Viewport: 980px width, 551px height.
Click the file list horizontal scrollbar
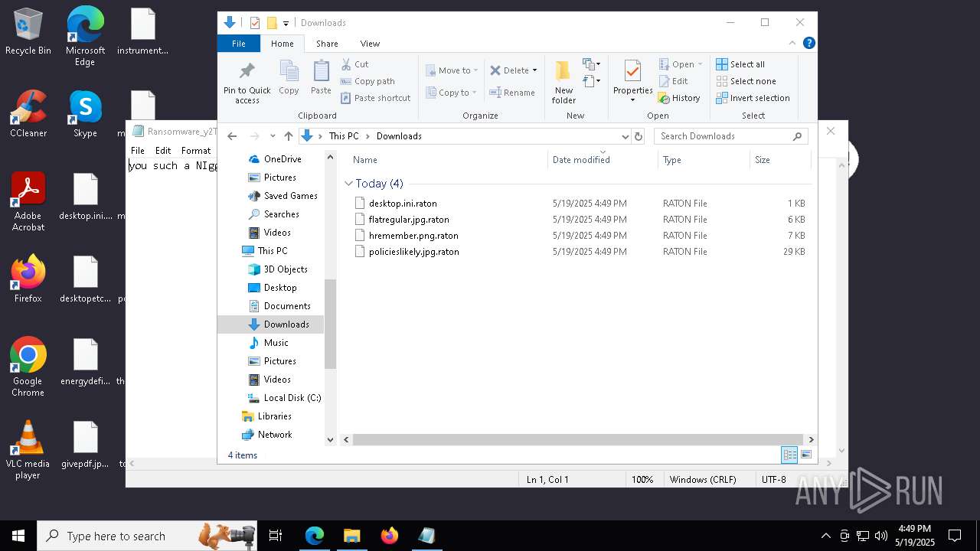579,440
